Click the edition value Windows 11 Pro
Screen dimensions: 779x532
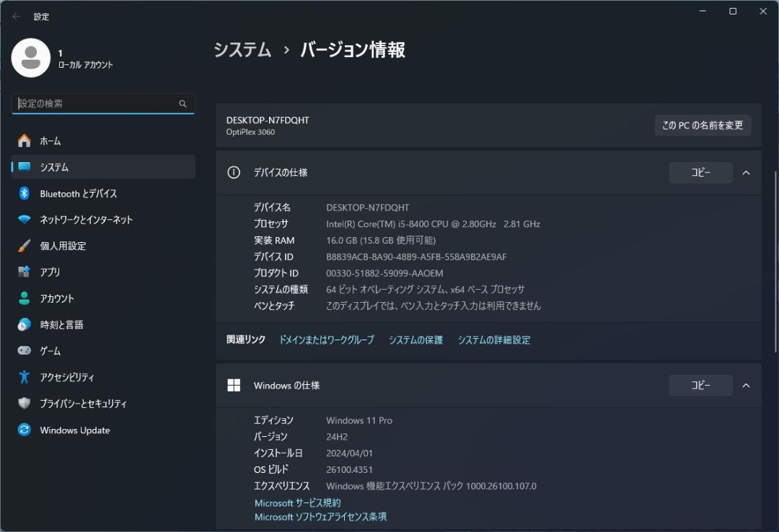pos(359,420)
